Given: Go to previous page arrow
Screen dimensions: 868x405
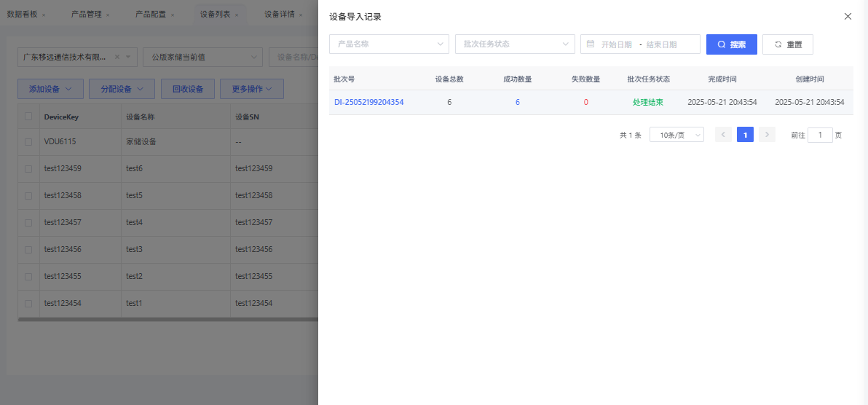Looking at the screenshot, I should [x=723, y=135].
